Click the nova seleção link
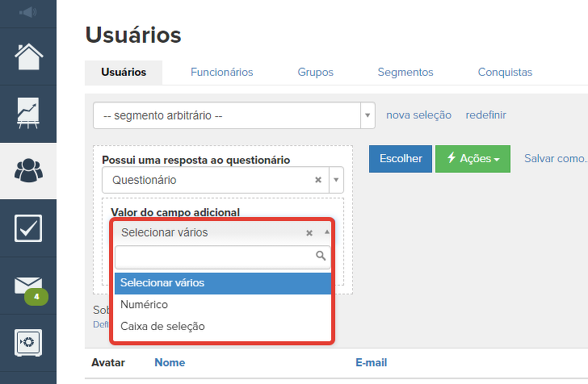This screenshot has height=384, width=588. pyautogui.click(x=418, y=115)
